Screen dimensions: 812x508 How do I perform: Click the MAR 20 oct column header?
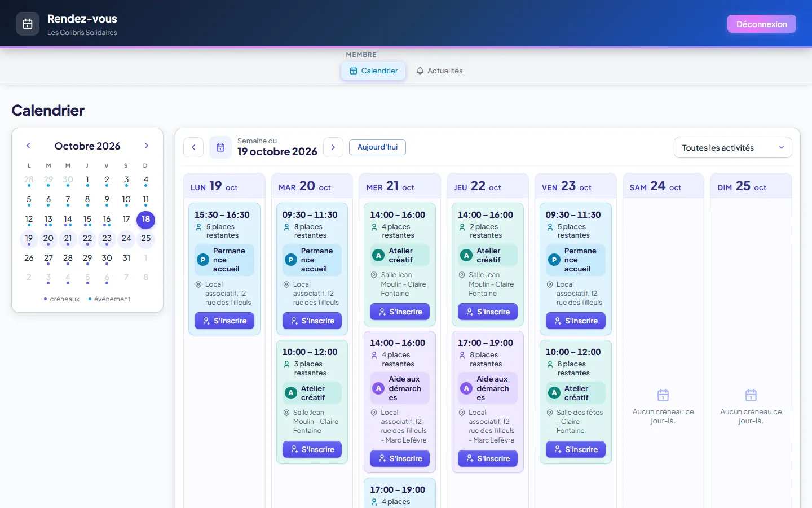point(312,186)
